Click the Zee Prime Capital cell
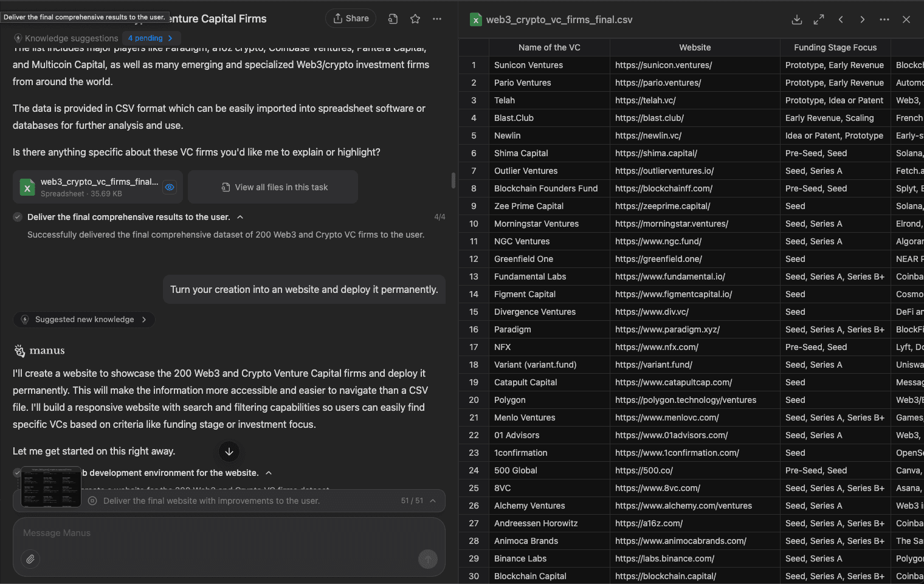This screenshot has width=924, height=584. point(549,206)
